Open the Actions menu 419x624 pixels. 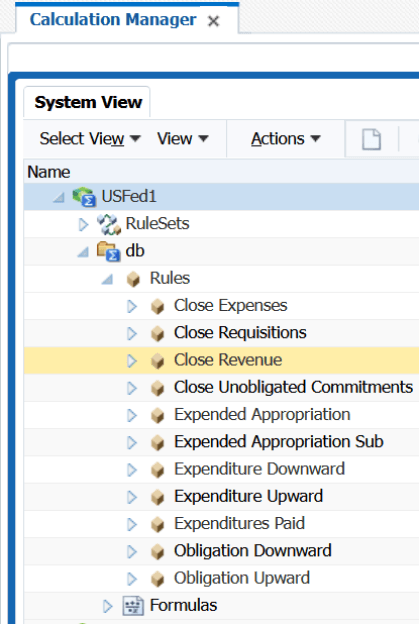286,139
